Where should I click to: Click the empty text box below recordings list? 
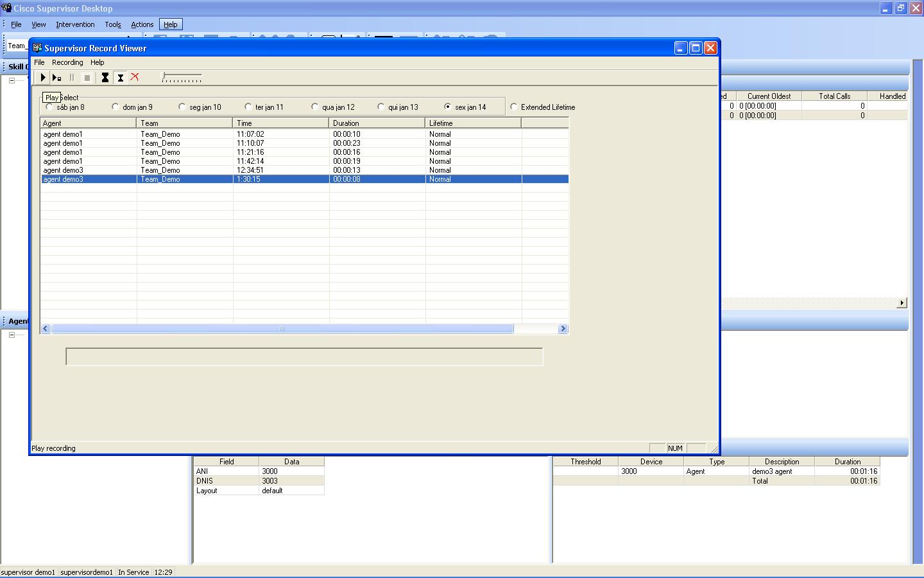click(304, 356)
